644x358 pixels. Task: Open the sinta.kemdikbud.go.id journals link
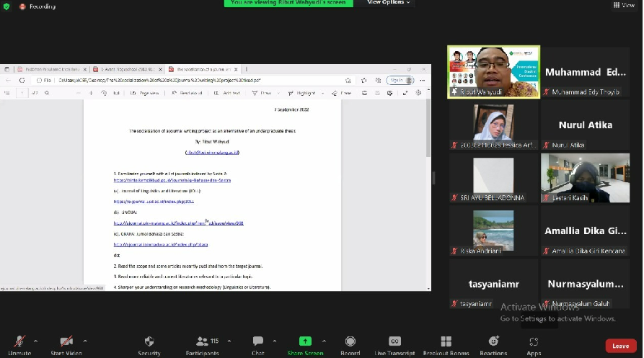172,180
